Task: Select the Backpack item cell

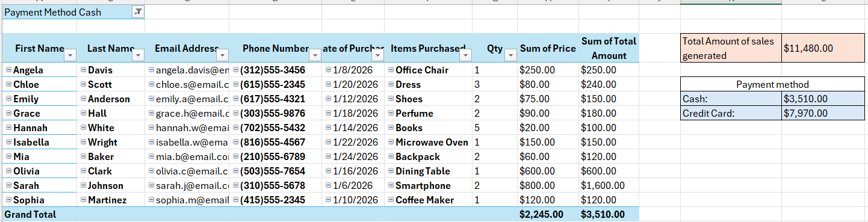Action: [429, 156]
